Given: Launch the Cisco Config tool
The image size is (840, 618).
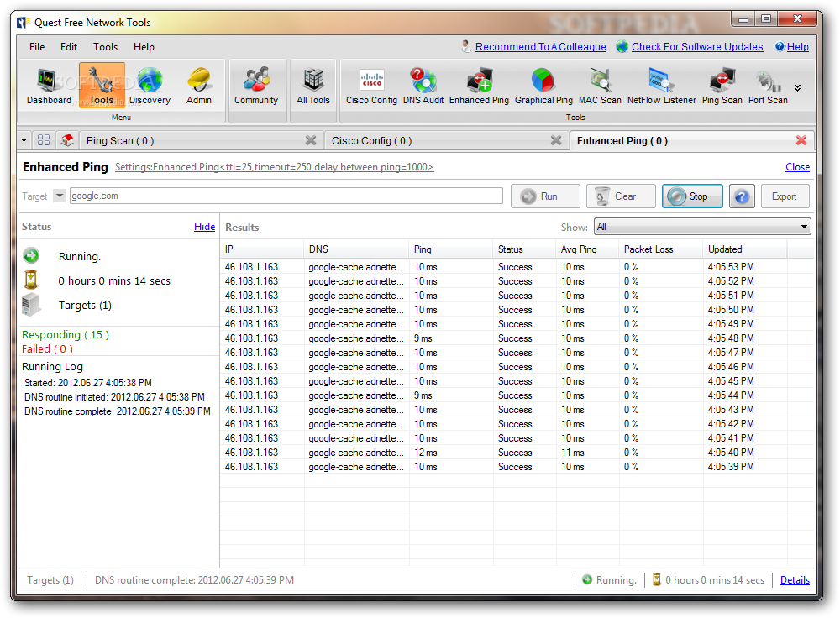Looking at the screenshot, I should [371, 86].
